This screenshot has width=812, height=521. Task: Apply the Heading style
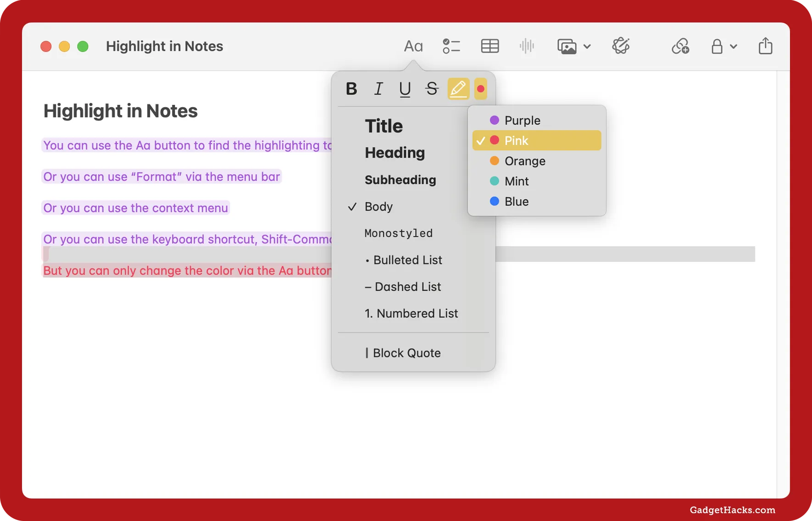(x=395, y=153)
